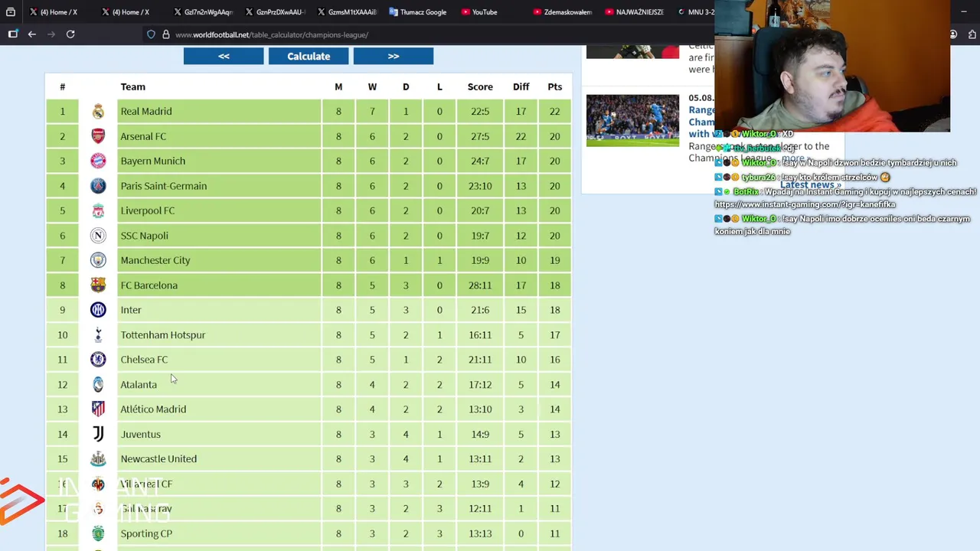Open the Arsenal FC team link
This screenshot has width=980, height=551.
[x=143, y=136]
